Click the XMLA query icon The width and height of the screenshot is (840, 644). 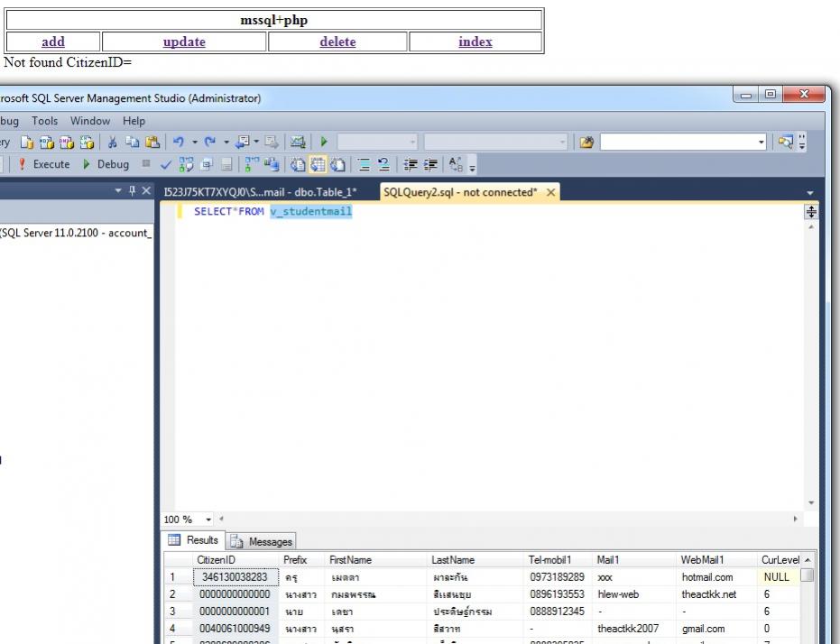(x=87, y=142)
